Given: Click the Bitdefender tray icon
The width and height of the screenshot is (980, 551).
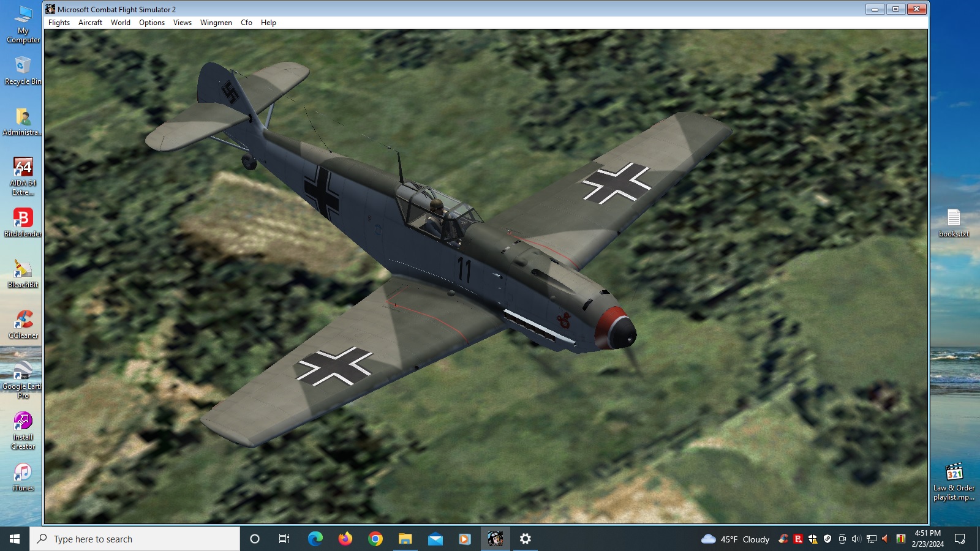Looking at the screenshot, I should 798,539.
